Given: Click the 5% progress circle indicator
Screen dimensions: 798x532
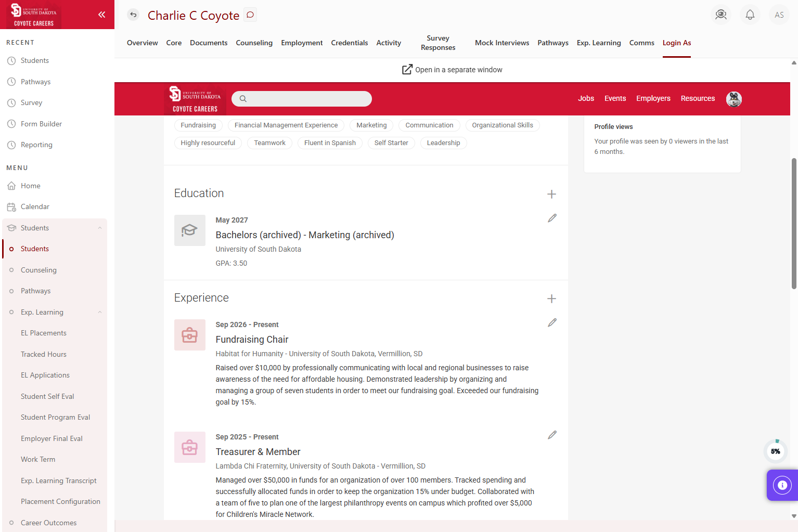Looking at the screenshot, I should (x=775, y=451).
